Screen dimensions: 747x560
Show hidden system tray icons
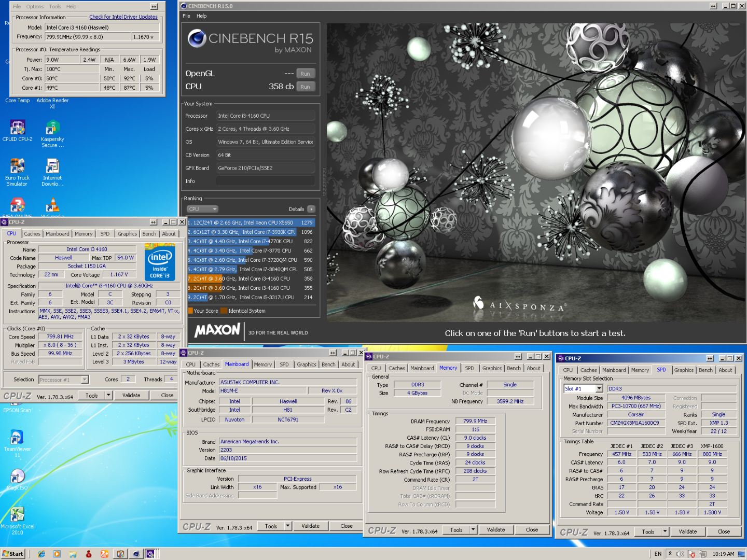pyautogui.click(x=670, y=554)
